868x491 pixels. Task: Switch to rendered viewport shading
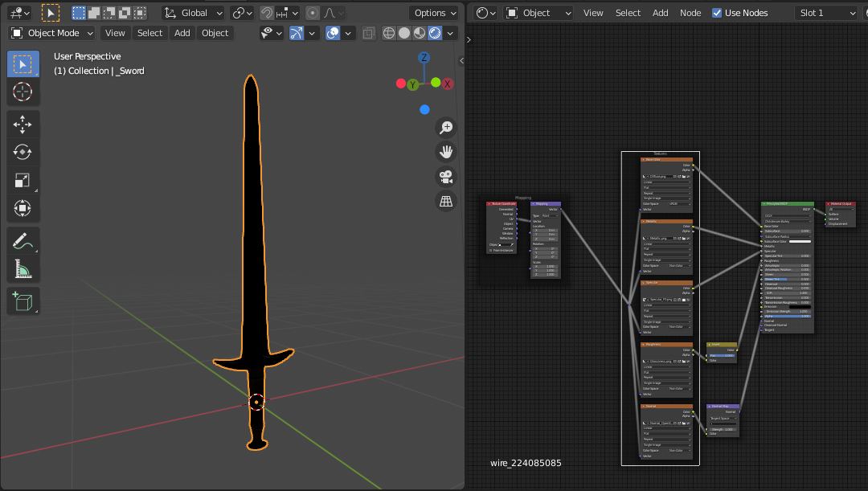coord(435,33)
